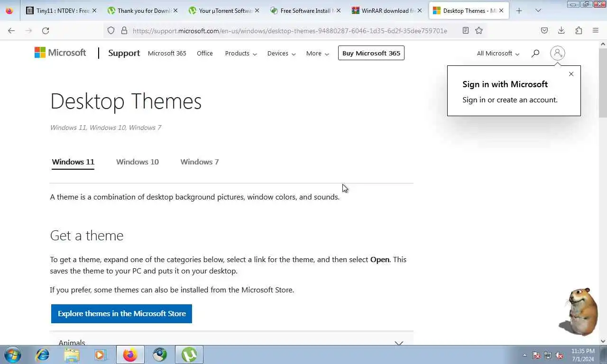Click the muted volume tray icon
This screenshot has width=607, height=364.
(559, 355)
